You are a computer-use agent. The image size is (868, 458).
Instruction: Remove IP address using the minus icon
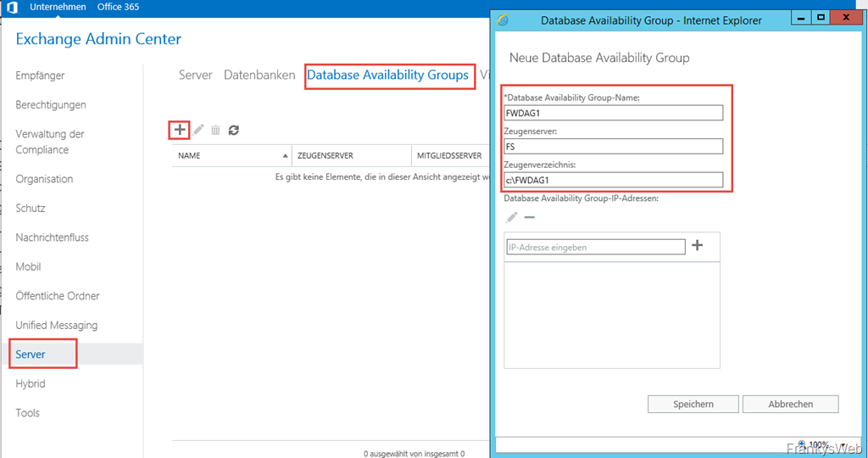tap(530, 218)
